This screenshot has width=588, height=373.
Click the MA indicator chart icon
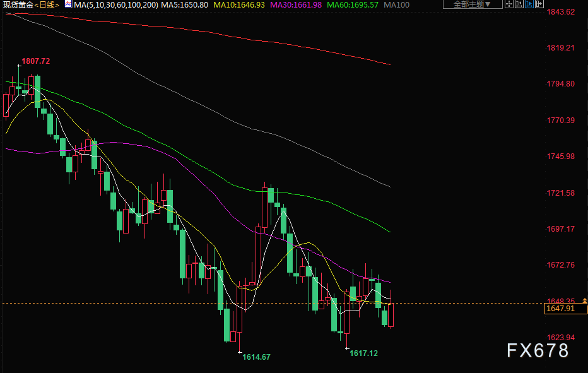tap(68, 4)
